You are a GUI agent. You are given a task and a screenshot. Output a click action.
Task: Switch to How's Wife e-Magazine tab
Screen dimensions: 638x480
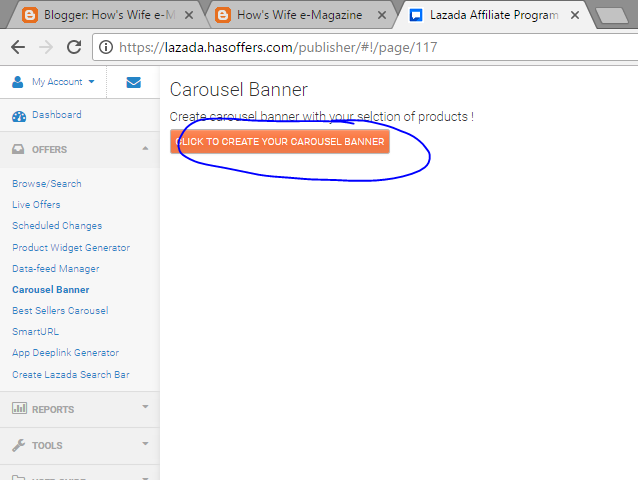[299, 15]
